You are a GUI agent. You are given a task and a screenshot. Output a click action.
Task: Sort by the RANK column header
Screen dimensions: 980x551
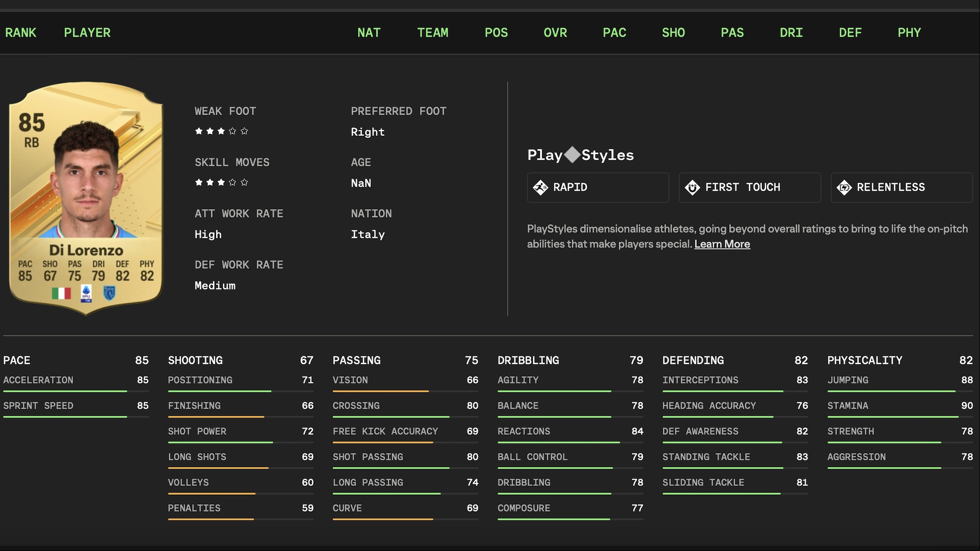pos(21,33)
